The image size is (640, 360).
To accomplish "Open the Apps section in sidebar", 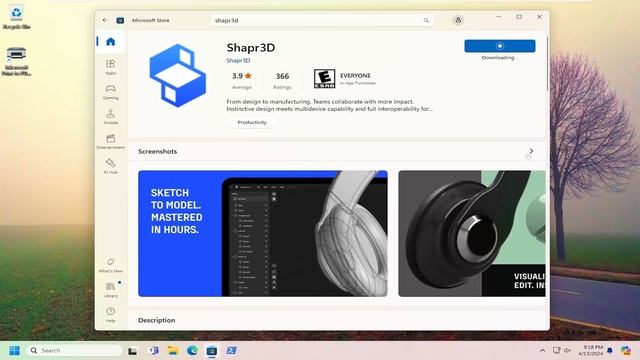I will pos(111,67).
